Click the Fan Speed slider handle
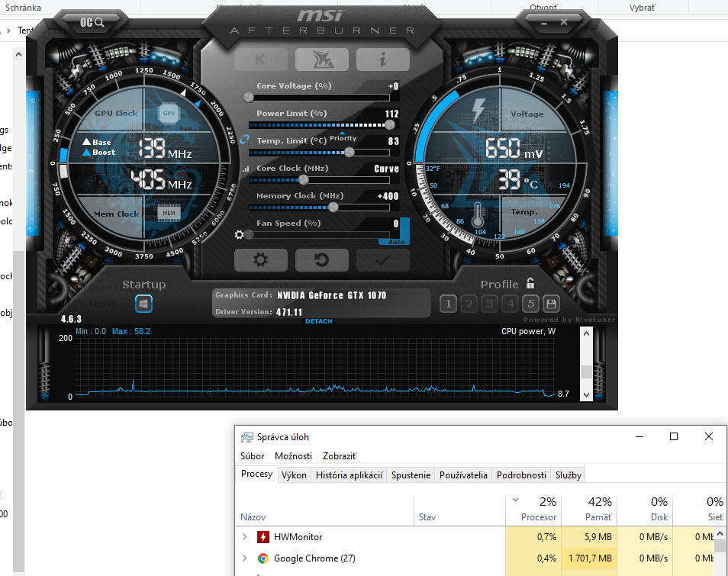The height and width of the screenshot is (576, 728). click(x=250, y=235)
